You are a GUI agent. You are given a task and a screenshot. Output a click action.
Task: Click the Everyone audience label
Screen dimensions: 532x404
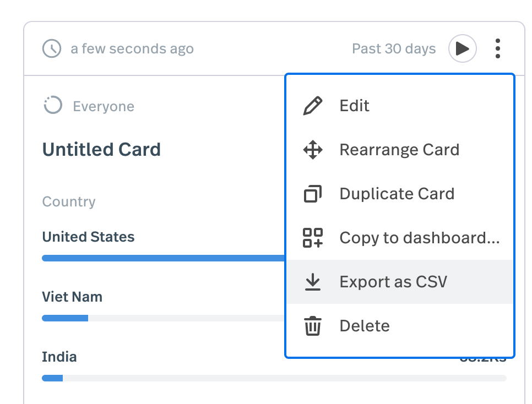[103, 106]
